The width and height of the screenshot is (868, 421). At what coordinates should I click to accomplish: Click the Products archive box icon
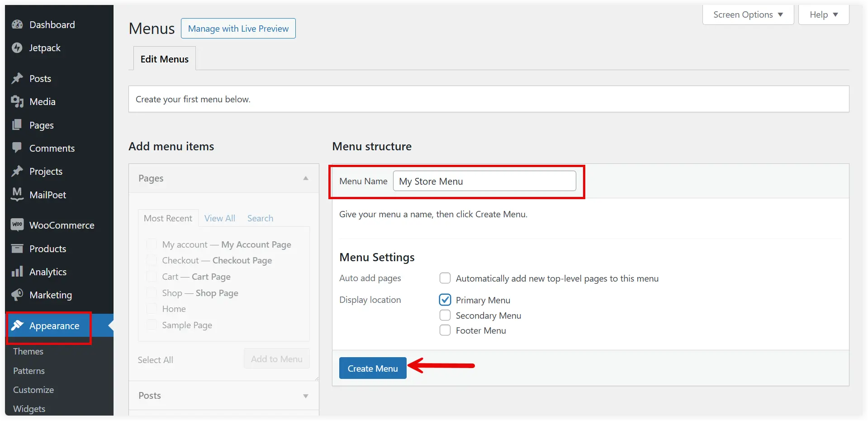(17, 249)
